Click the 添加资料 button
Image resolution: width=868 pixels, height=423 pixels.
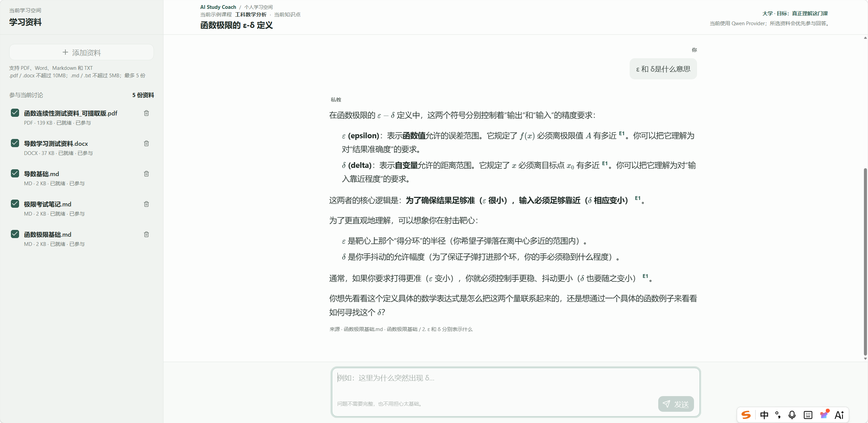point(81,52)
